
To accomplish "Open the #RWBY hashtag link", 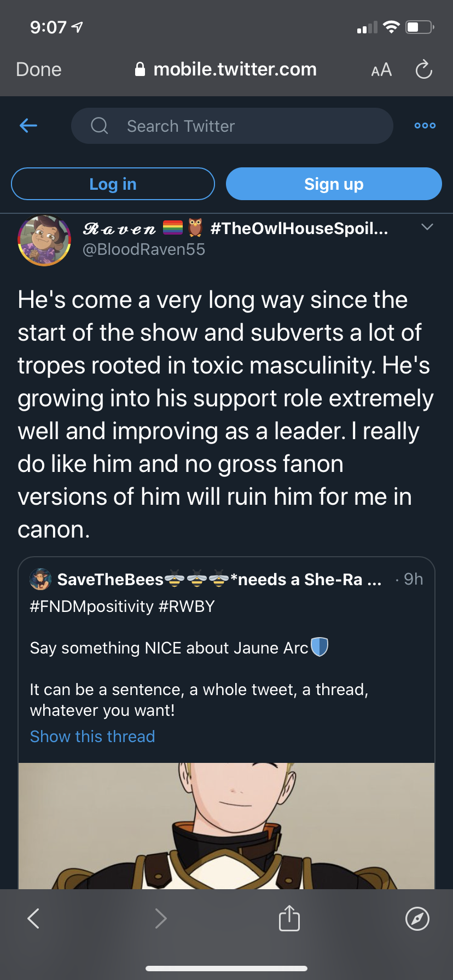I will tap(187, 606).
